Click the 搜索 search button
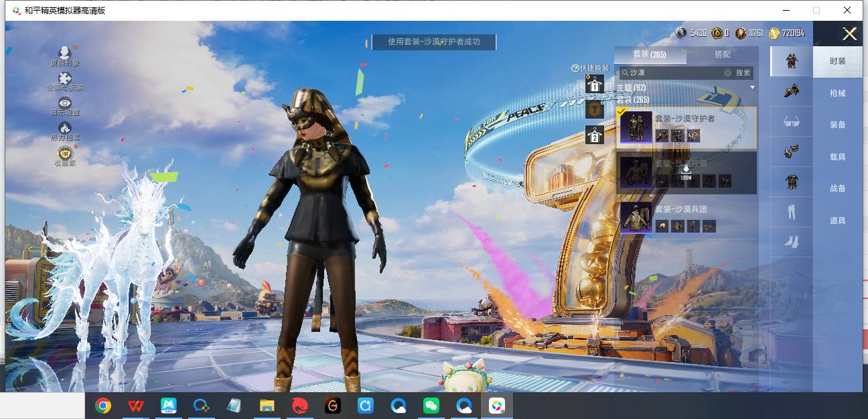 coord(743,72)
